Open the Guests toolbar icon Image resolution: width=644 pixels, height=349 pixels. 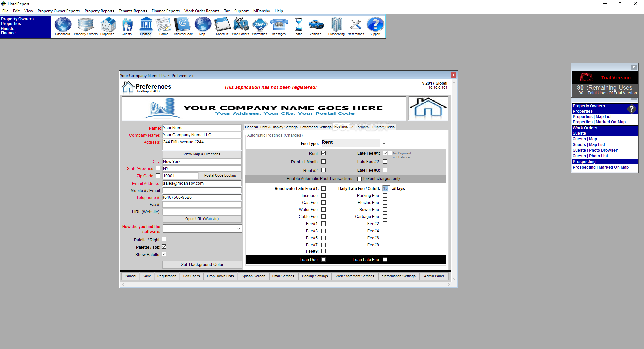click(127, 26)
